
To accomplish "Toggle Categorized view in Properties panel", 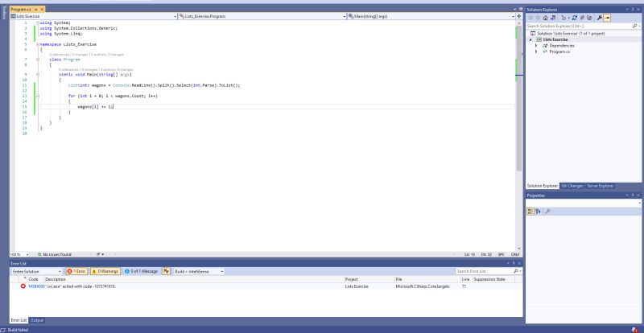I will pyautogui.click(x=530, y=212).
